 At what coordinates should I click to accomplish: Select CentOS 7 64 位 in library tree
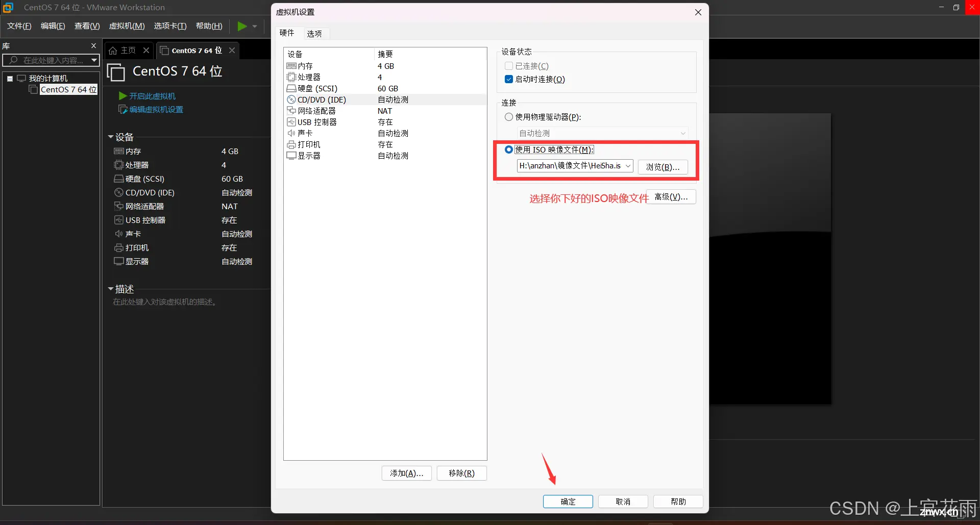[x=68, y=89]
